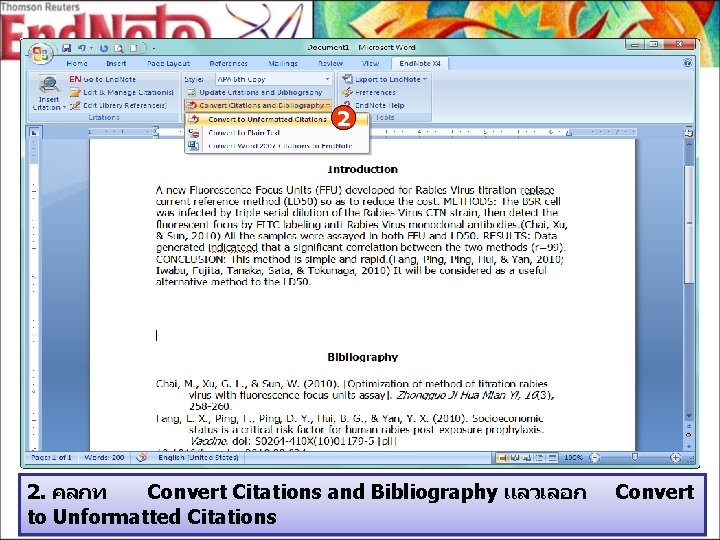Screen dimensions: 720x540
Task: Go to the View tab
Action: pos(370,63)
